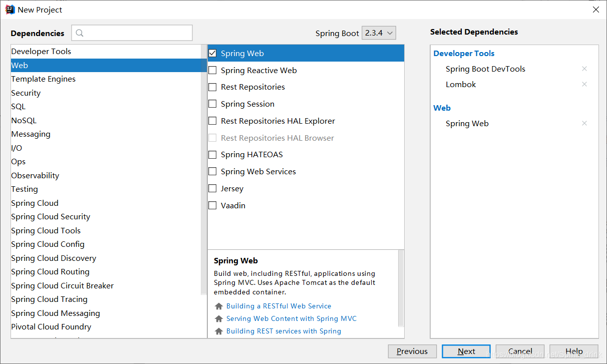Enable Rest Repositories HAL Explorer checkbox
This screenshot has width=607, height=364.
pyautogui.click(x=212, y=121)
